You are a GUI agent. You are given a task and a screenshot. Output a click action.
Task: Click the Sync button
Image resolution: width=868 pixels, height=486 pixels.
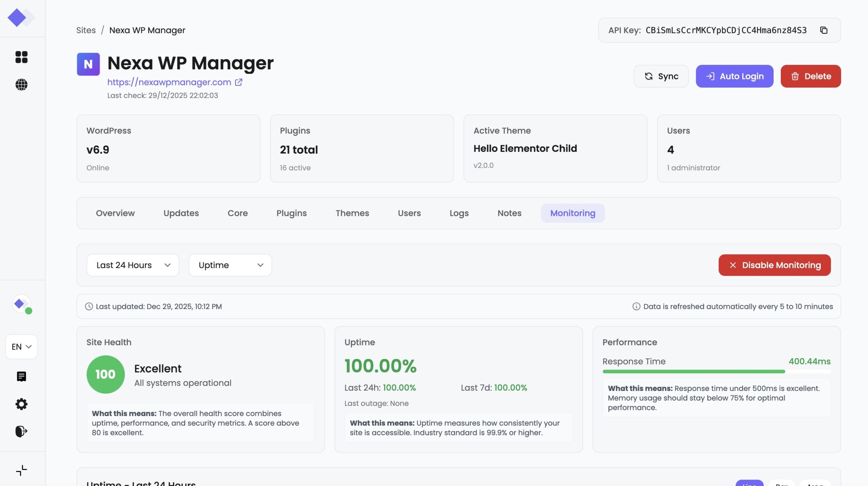661,76
